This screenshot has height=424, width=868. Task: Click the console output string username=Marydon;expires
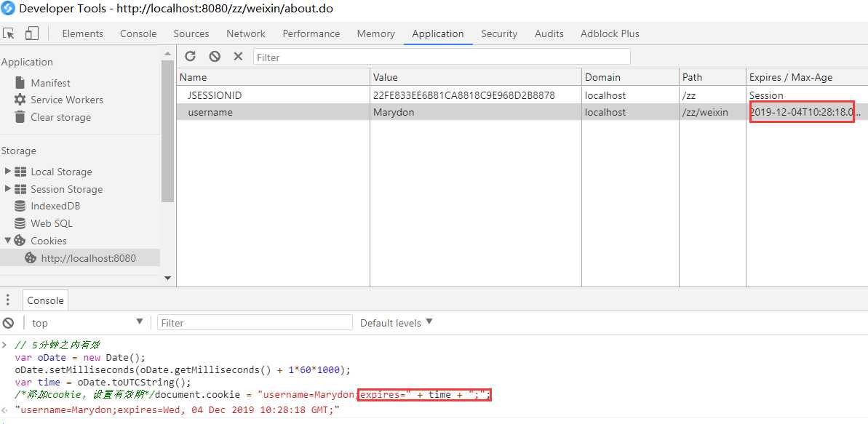[x=177, y=410]
